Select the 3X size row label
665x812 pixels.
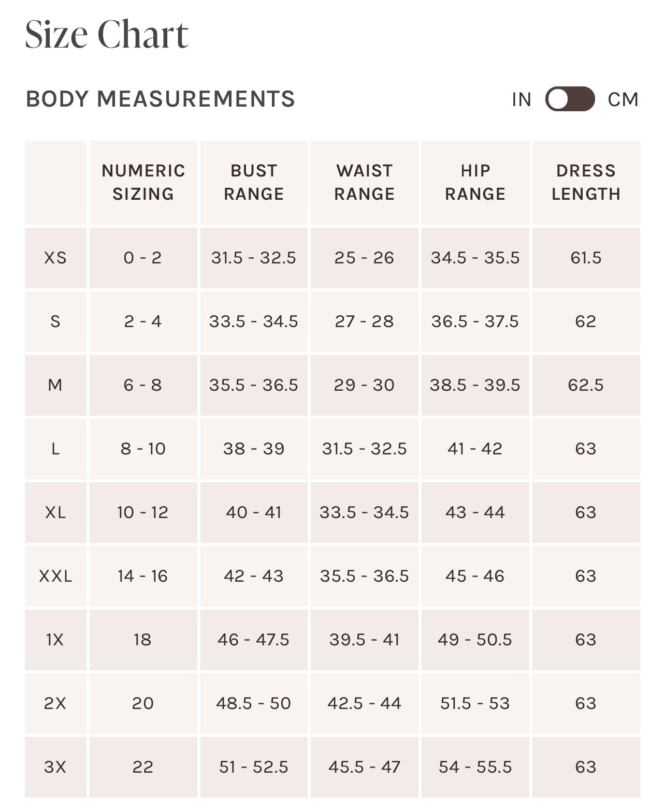pos(55,767)
